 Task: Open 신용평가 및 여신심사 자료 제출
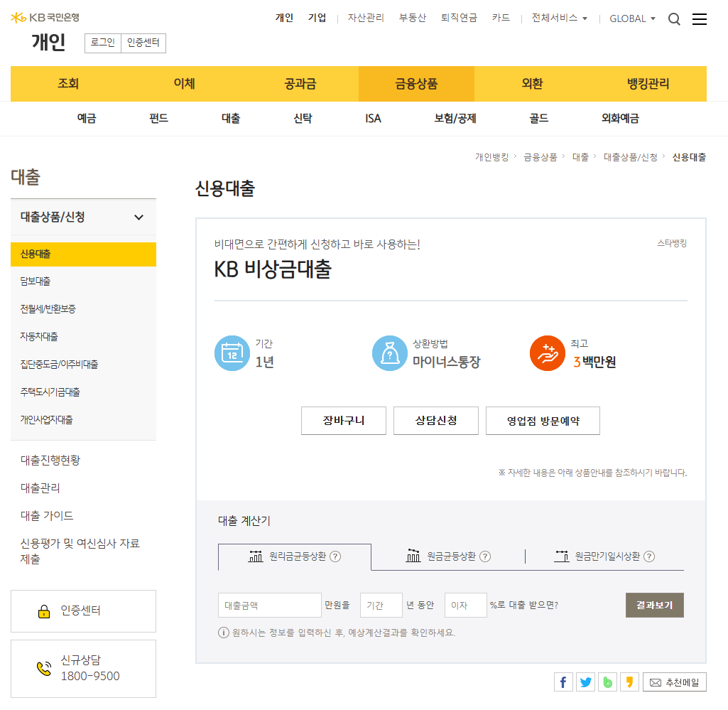(x=80, y=551)
